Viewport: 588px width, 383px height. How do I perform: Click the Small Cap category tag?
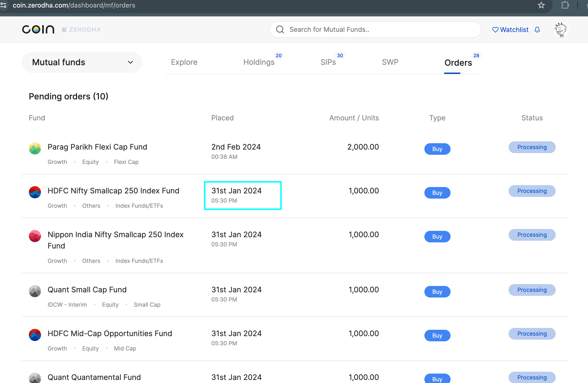click(147, 305)
